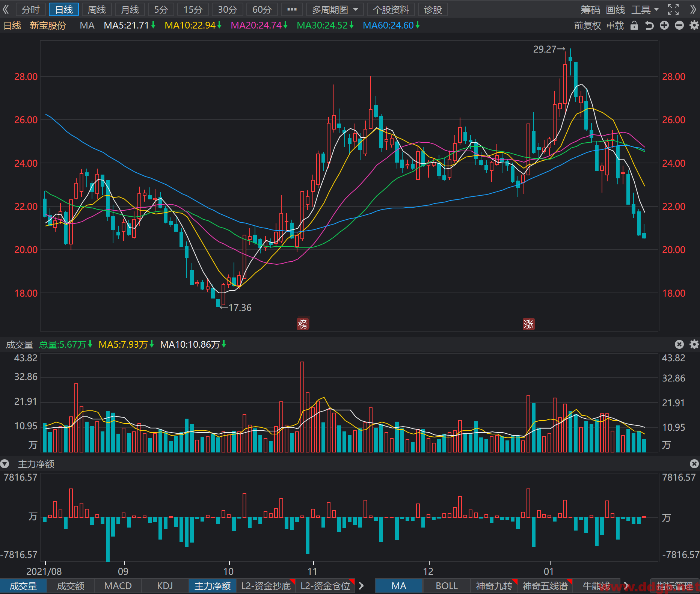
Task: Collapse panel with left double-chevron icon
Action: (6, 9)
